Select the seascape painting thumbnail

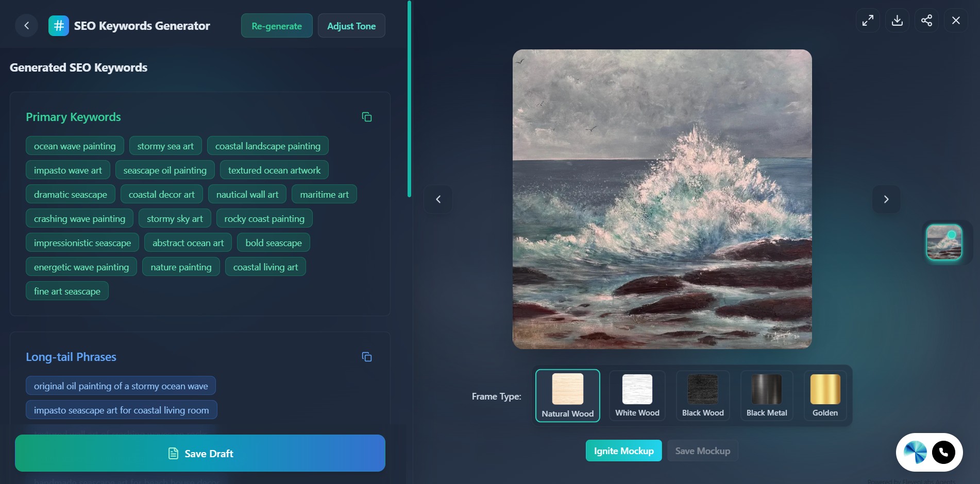coord(943,242)
